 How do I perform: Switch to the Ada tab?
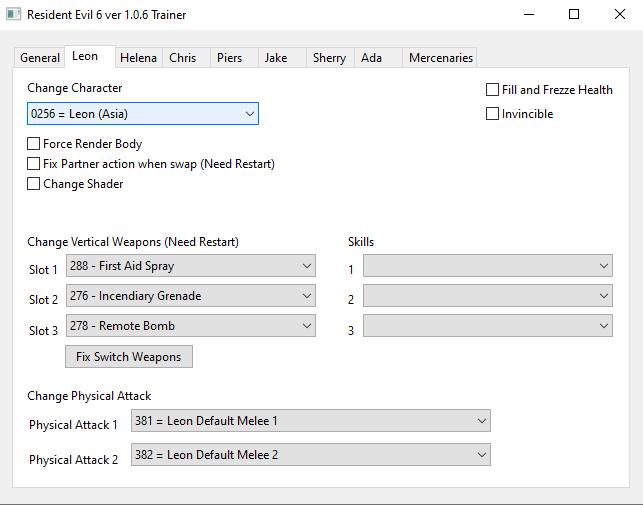coord(378,57)
